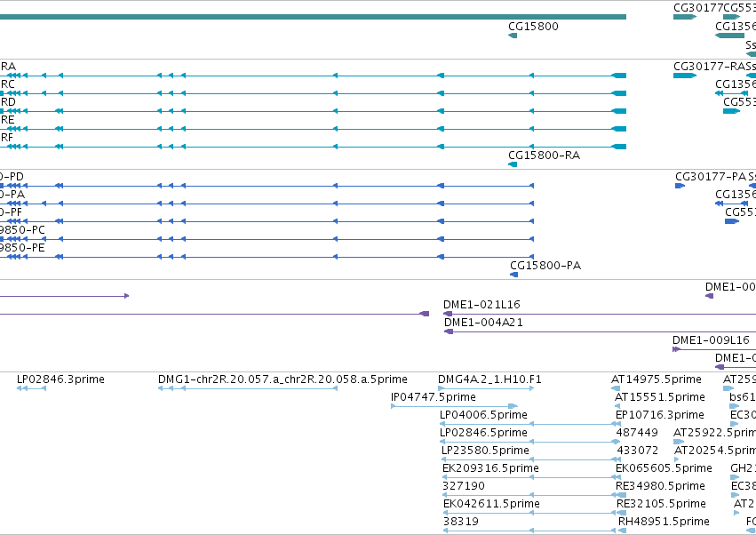The image size is (756, 535).
Task: Click the LP02846.5prime label
Action: [x=483, y=433]
